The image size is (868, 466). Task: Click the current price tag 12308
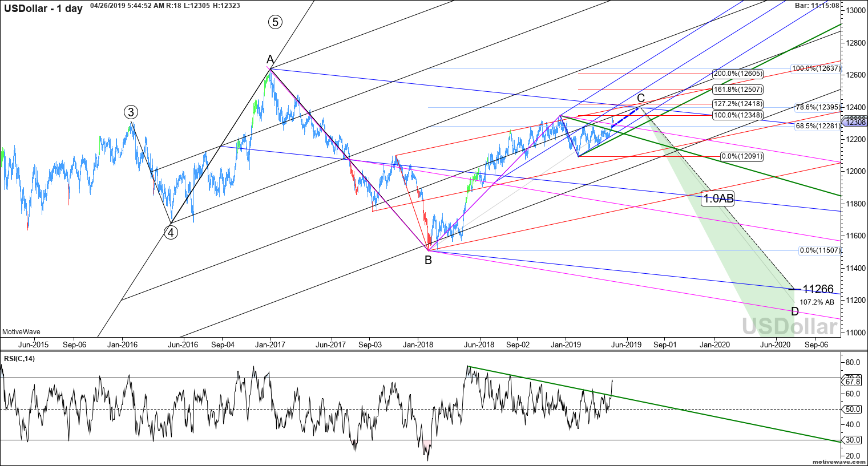pyautogui.click(x=856, y=122)
